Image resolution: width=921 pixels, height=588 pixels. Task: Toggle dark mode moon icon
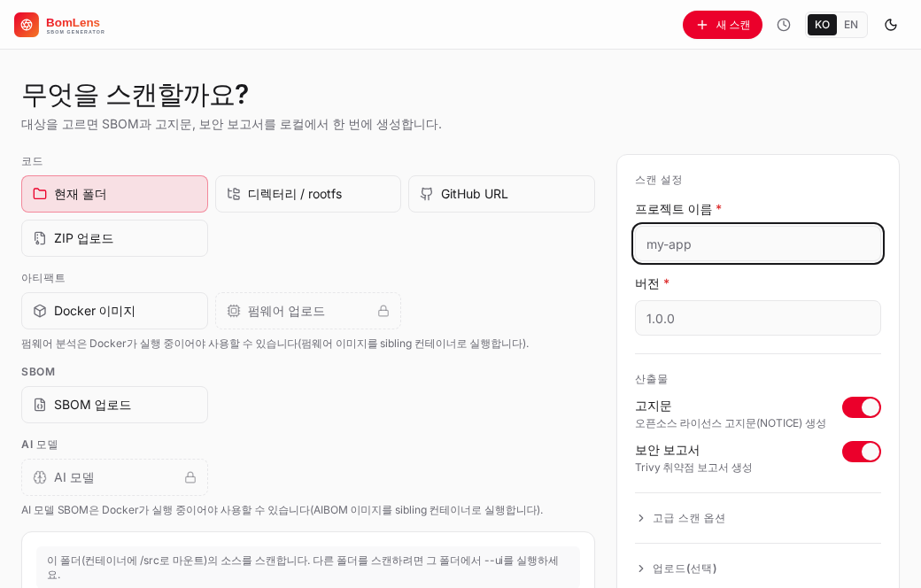[x=891, y=25]
